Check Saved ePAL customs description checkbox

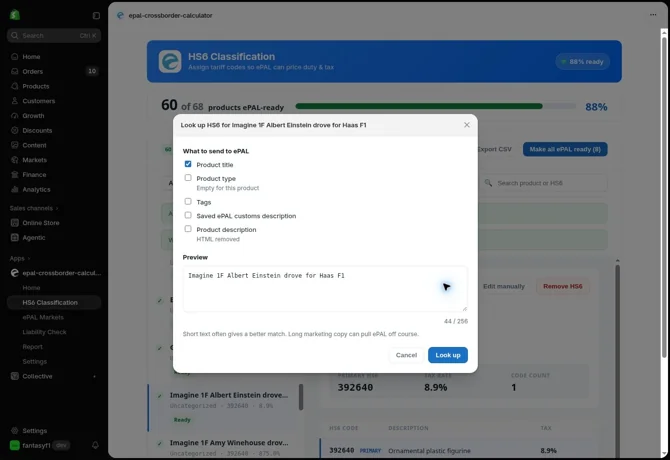pyautogui.click(x=188, y=215)
